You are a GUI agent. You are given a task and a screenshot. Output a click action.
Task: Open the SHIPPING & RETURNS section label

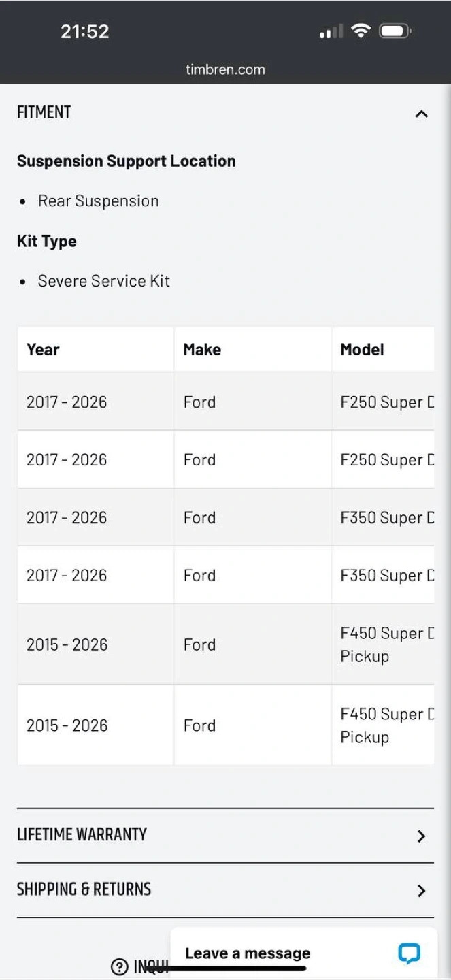click(x=84, y=889)
